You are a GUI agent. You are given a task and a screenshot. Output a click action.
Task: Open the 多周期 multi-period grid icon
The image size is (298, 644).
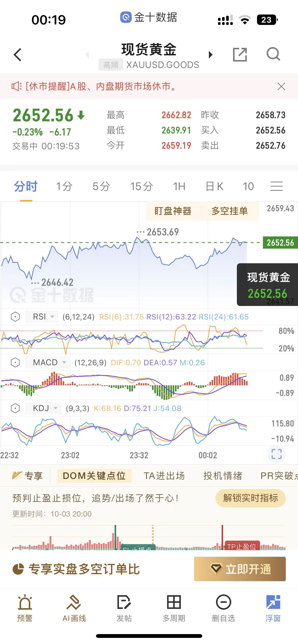pos(174,608)
